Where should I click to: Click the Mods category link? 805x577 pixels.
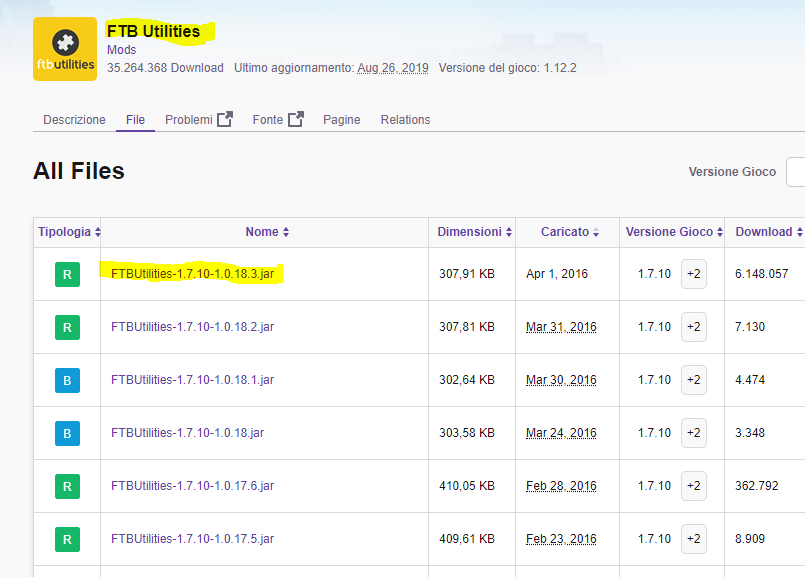tap(121, 50)
